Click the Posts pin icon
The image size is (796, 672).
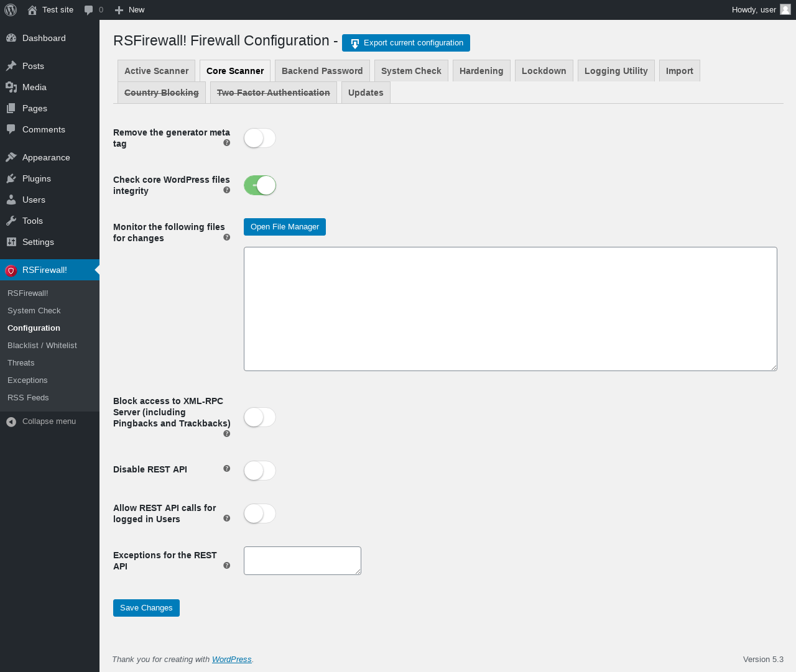click(11, 66)
